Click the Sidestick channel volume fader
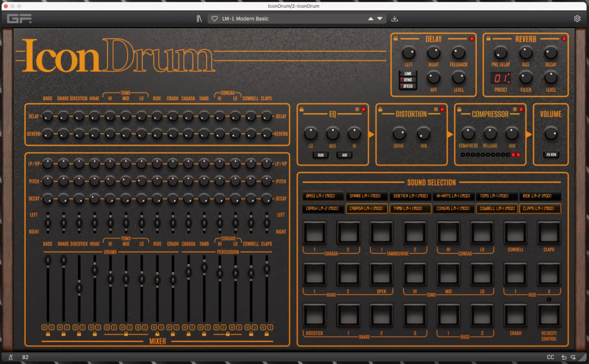This screenshot has height=364, width=589. [x=79, y=289]
